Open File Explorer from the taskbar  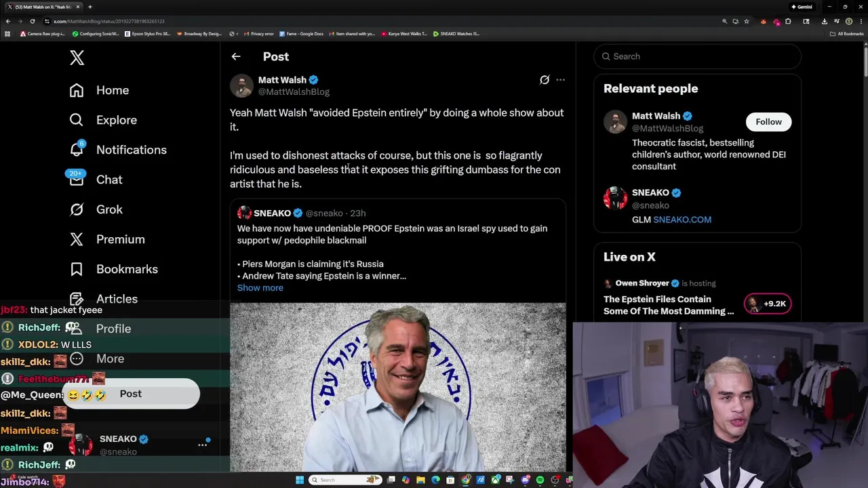[x=420, y=480]
